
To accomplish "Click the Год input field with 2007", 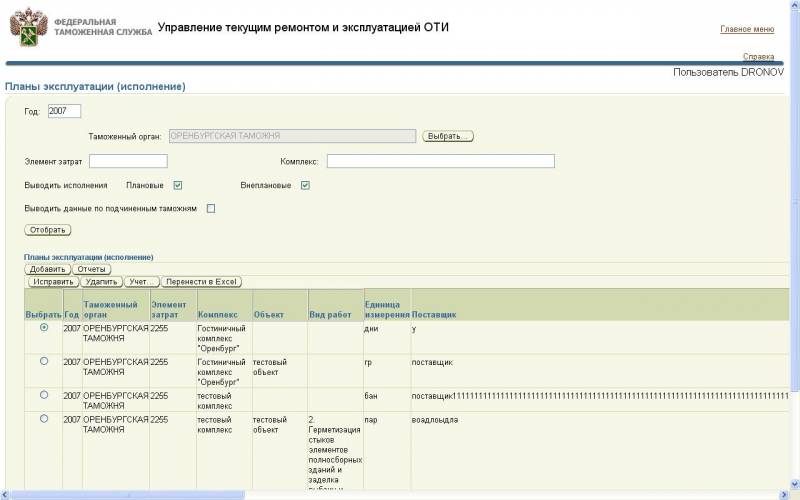I will pos(64,111).
